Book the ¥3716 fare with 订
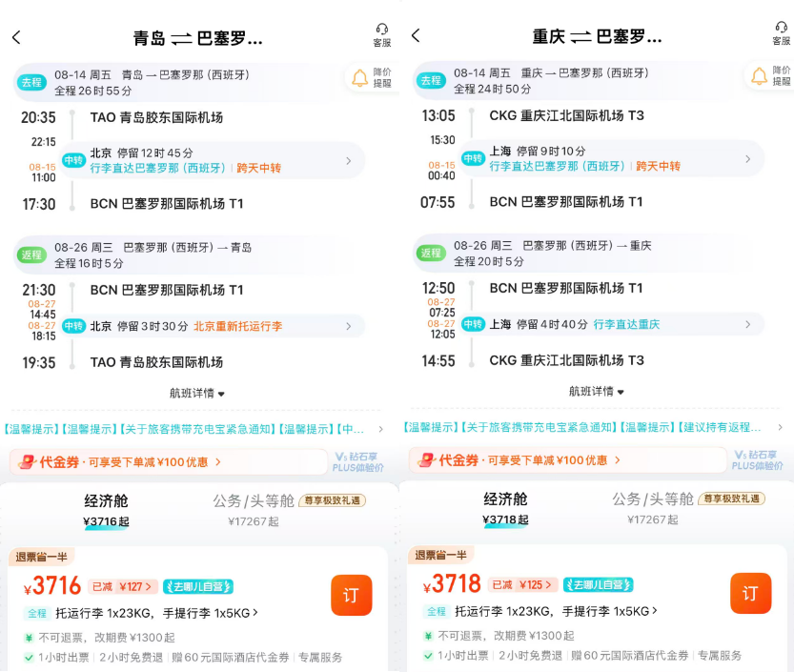 352,595
